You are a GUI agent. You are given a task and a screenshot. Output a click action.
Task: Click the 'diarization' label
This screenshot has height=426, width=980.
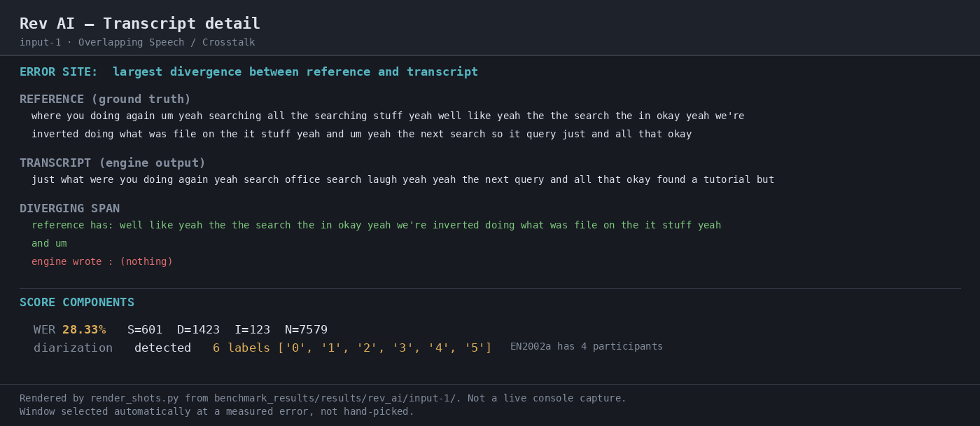(73, 348)
